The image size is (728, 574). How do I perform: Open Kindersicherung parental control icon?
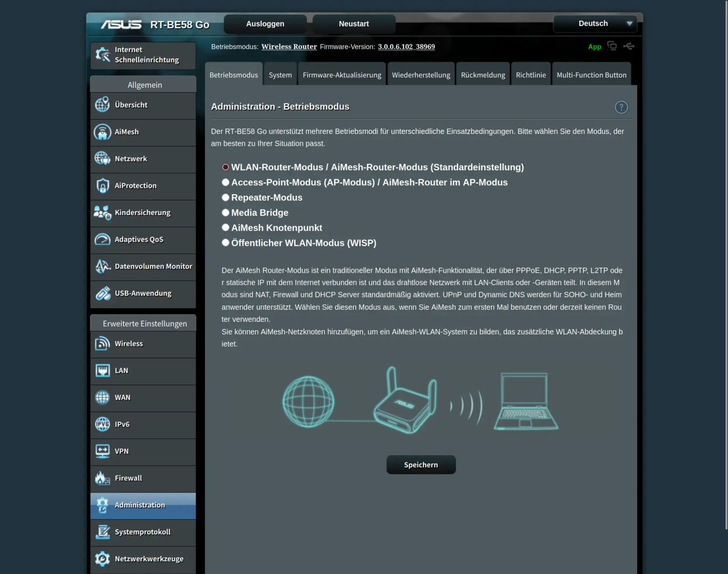coord(102,213)
